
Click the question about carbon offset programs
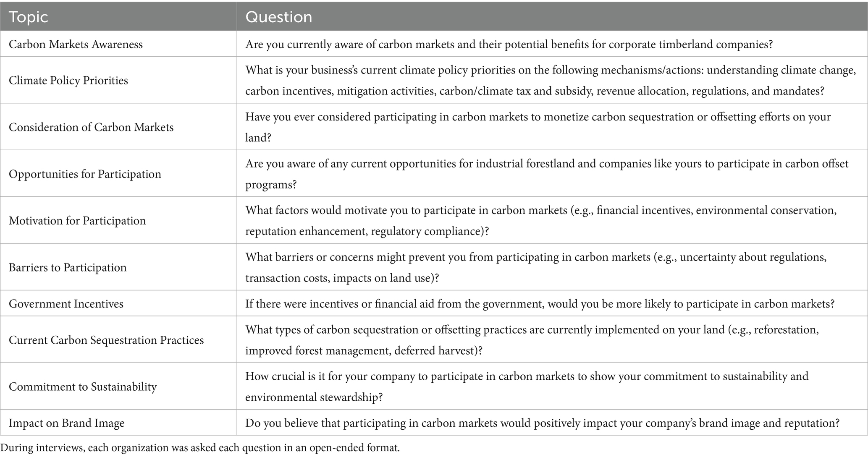tap(546, 174)
